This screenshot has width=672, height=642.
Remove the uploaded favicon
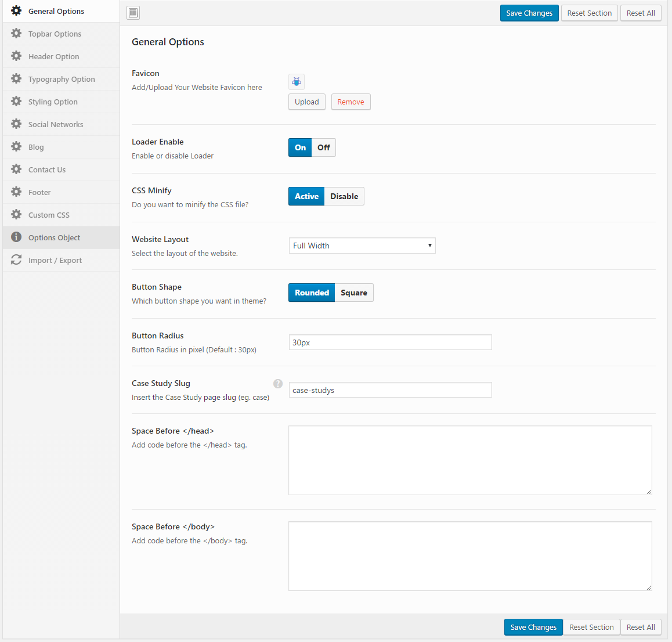[351, 102]
